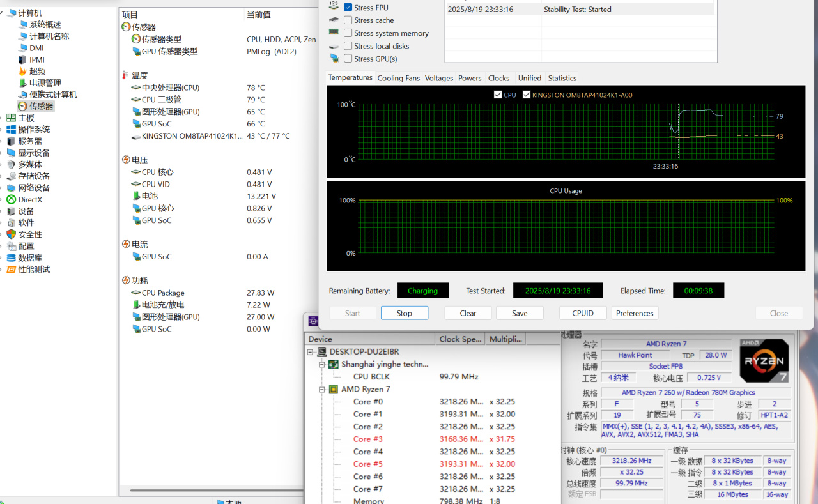Click the Hawk Point code name field
The image size is (818, 504).
(635, 355)
